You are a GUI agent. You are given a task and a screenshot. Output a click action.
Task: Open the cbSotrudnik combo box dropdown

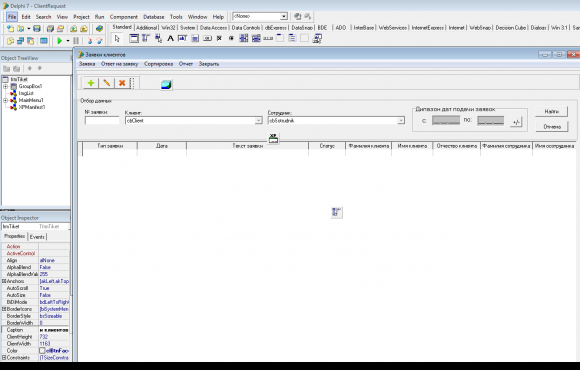pos(401,121)
